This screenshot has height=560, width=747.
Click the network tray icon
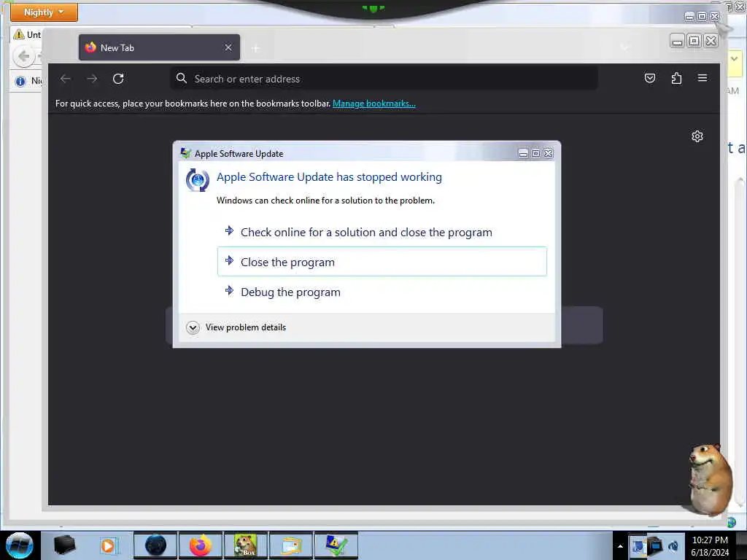(638, 545)
